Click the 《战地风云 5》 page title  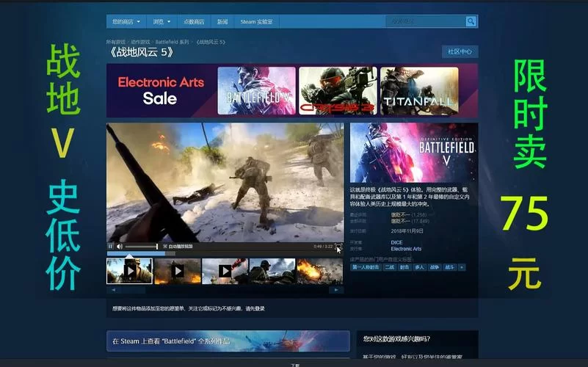[x=141, y=52]
